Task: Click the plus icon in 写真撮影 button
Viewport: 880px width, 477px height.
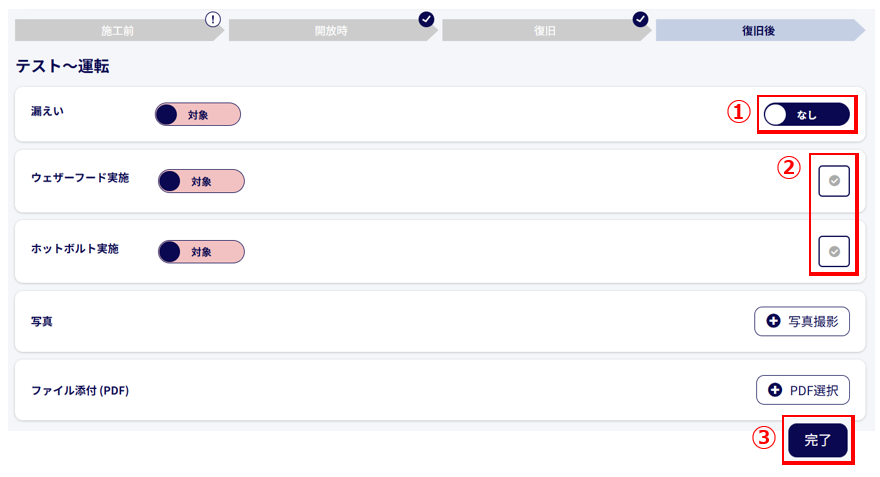Action: pyautogui.click(x=773, y=321)
